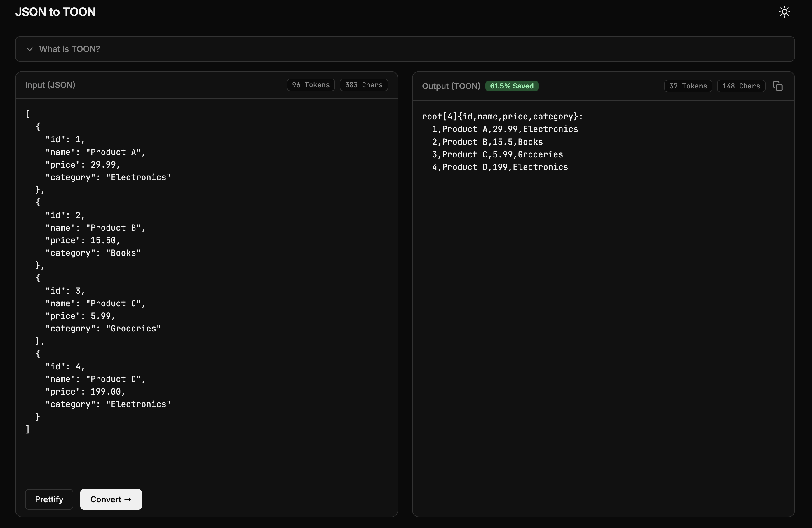Activate the clipboard copy control on the output panel
Screen dimensions: 812x528
778,86
